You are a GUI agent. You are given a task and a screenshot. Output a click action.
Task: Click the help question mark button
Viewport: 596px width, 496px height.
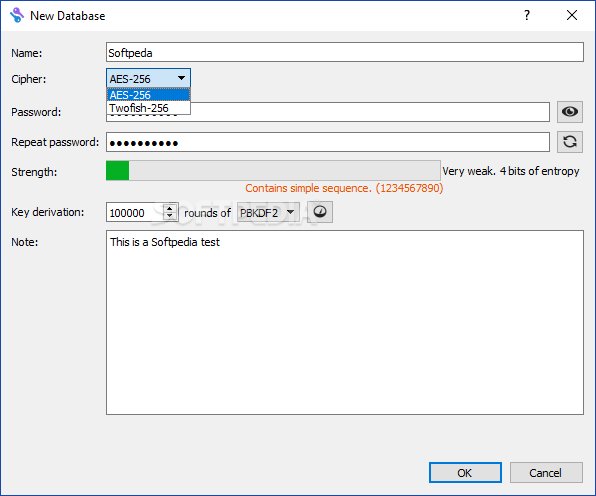tap(526, 15)
